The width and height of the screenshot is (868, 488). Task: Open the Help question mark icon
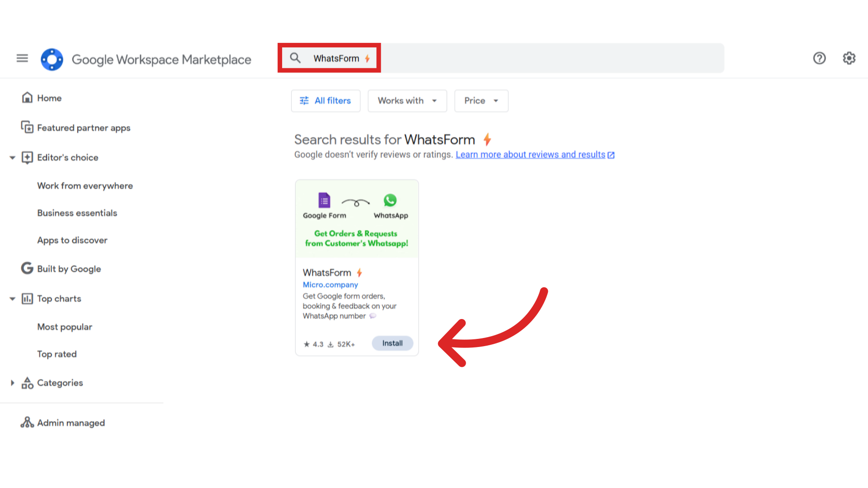[819, 58]
